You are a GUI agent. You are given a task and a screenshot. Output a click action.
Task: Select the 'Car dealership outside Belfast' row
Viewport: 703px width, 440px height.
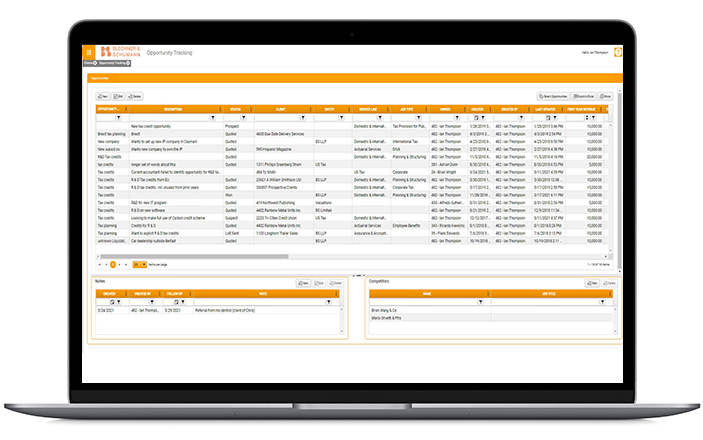tap(352, 241)
